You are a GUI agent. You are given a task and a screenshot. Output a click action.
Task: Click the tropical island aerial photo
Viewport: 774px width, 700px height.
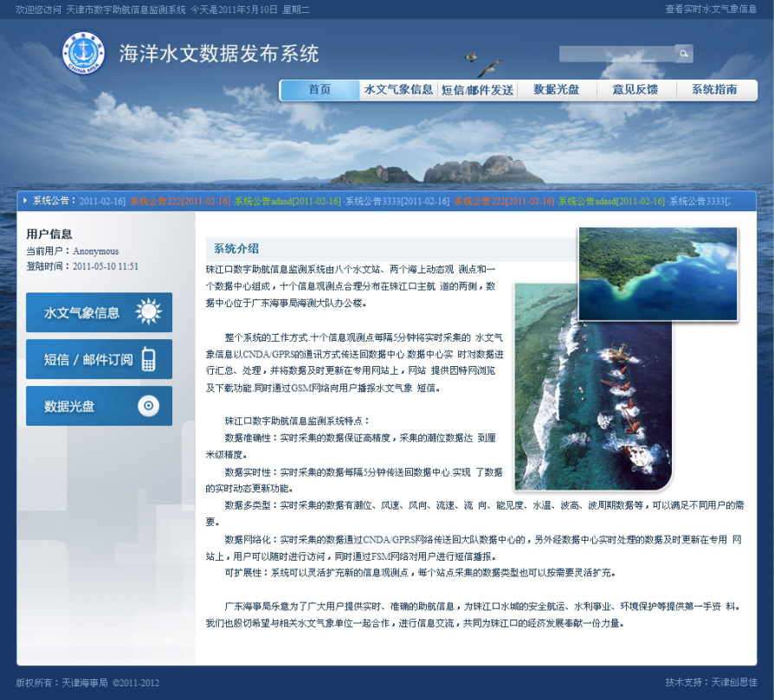[x=657, y=273]
